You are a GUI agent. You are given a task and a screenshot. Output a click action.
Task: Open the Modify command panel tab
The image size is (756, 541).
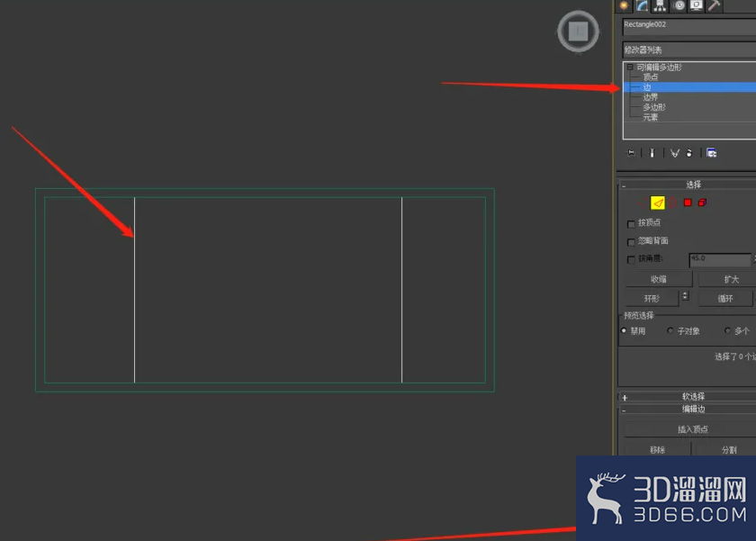tap(643, 5)
